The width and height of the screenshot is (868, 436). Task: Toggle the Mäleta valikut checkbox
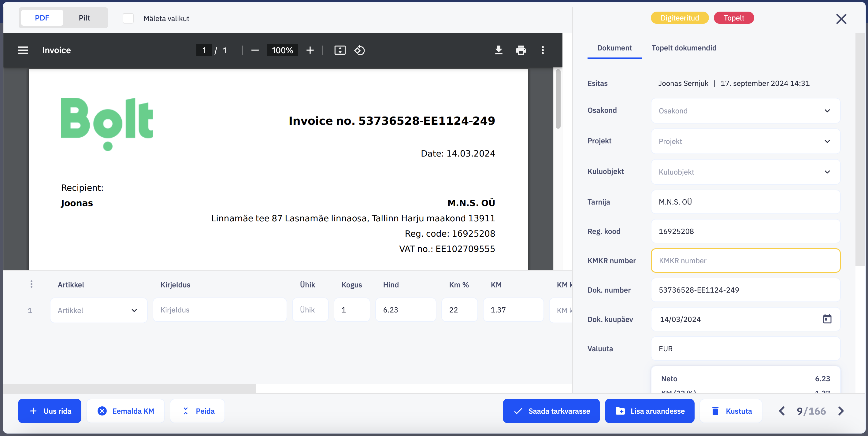pyautogui.click(x=128, y=18)
